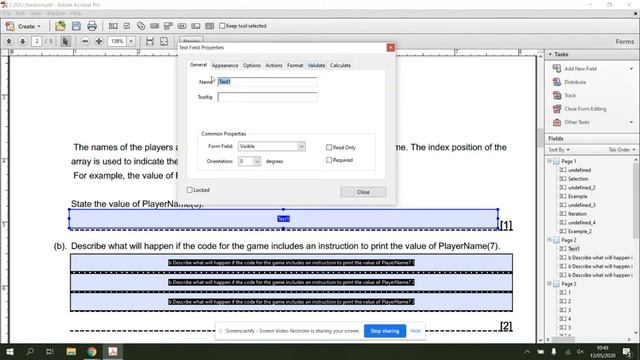Select the Check Box form tool icon
The height and width of the screenshot is (360, 640).
pyautogui.click(x=127, y=26)
